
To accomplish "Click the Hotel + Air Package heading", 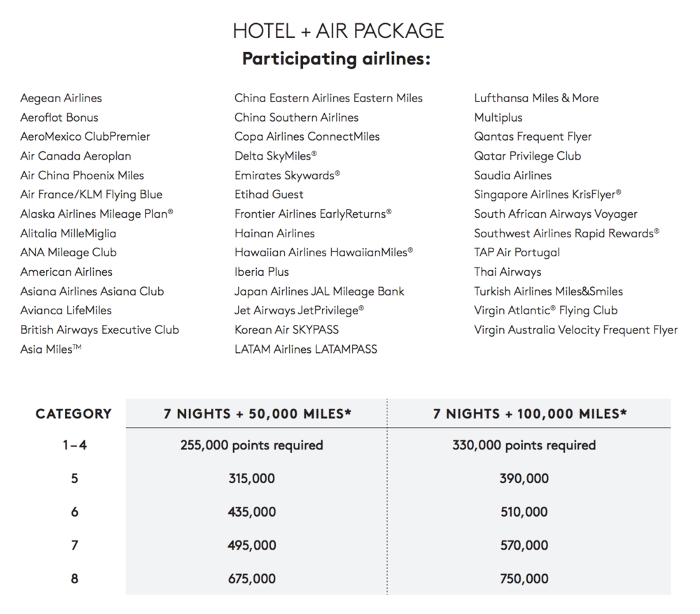I will 338,31.
